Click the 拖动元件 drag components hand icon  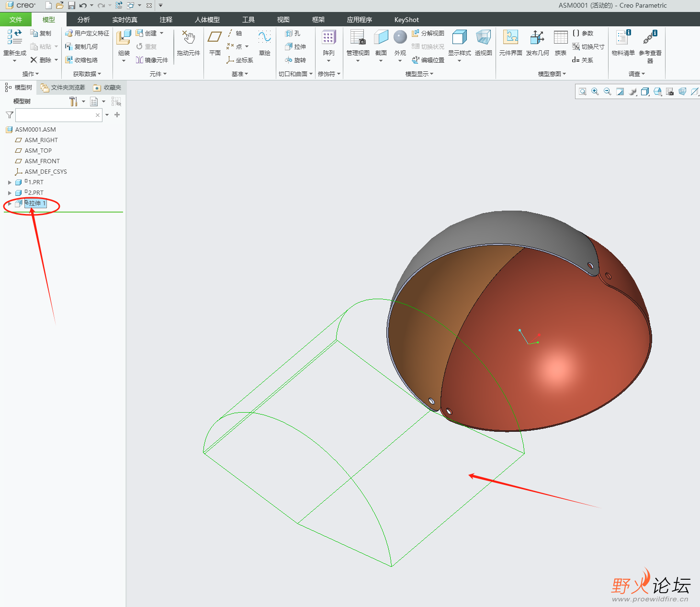(x=188, y=37)
